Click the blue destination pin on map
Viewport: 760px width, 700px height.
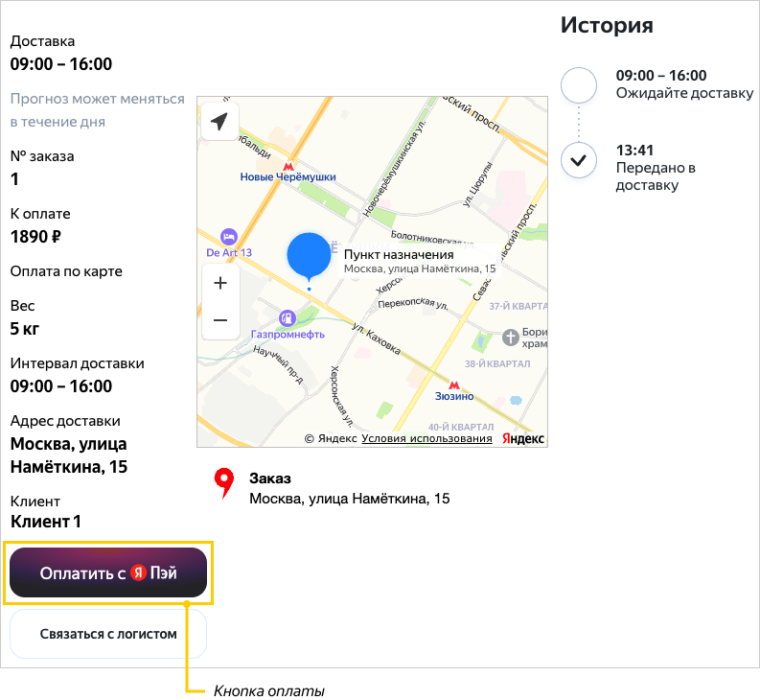click(x=309, y=256)
